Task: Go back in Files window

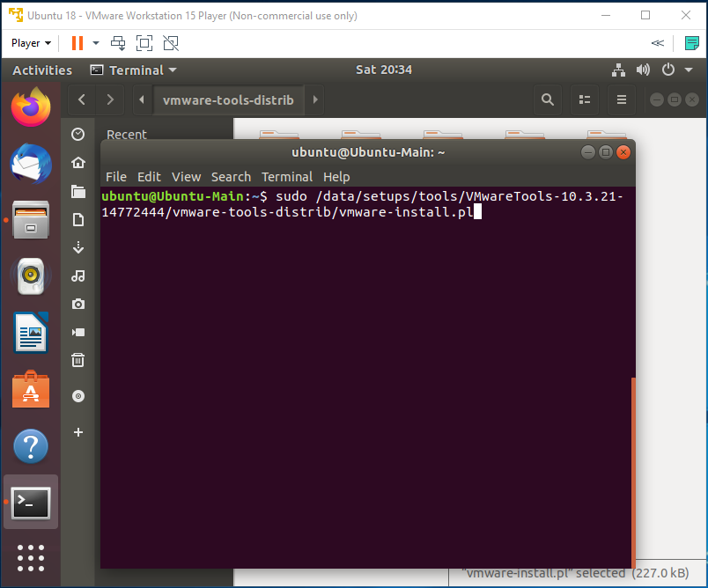Action: click(82, 99)
